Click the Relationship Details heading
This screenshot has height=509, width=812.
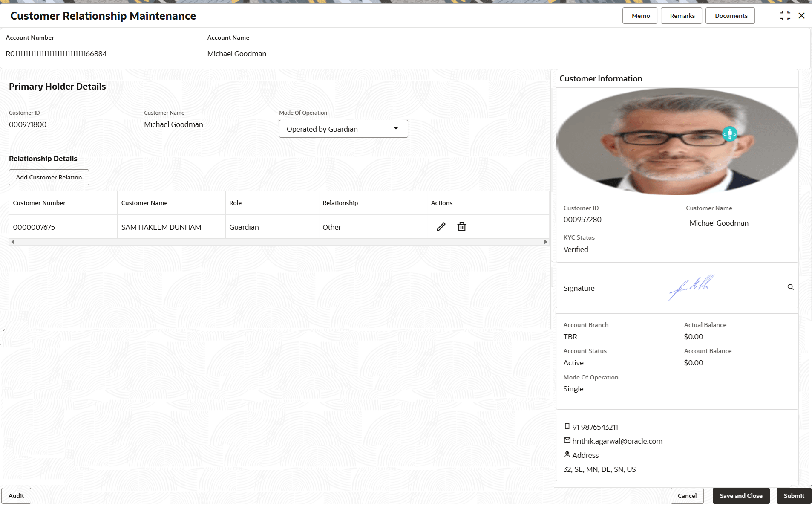[x=43, y=159]
